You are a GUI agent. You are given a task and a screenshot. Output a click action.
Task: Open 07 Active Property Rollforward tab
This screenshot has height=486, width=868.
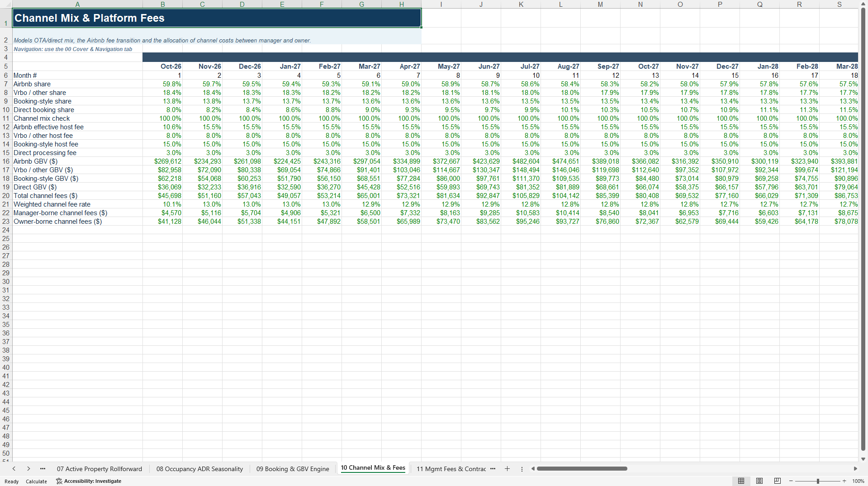click(x=99, y=469)
